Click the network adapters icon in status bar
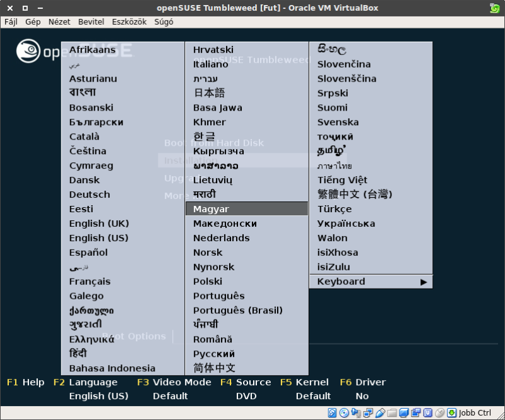Screen dimensions: 505x420 pos(368,412)
